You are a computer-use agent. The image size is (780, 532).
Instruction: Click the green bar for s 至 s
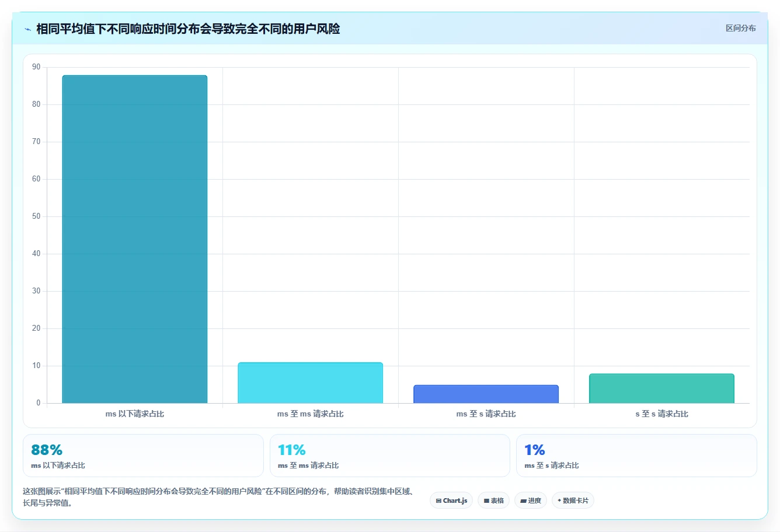[662, 388]
